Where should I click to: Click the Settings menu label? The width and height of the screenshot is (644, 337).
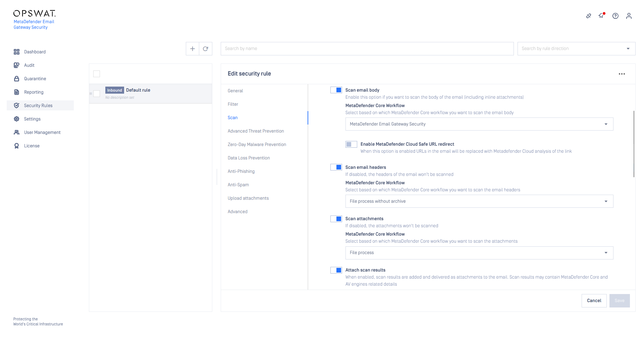pyautogui.click(x=32, y=119)
